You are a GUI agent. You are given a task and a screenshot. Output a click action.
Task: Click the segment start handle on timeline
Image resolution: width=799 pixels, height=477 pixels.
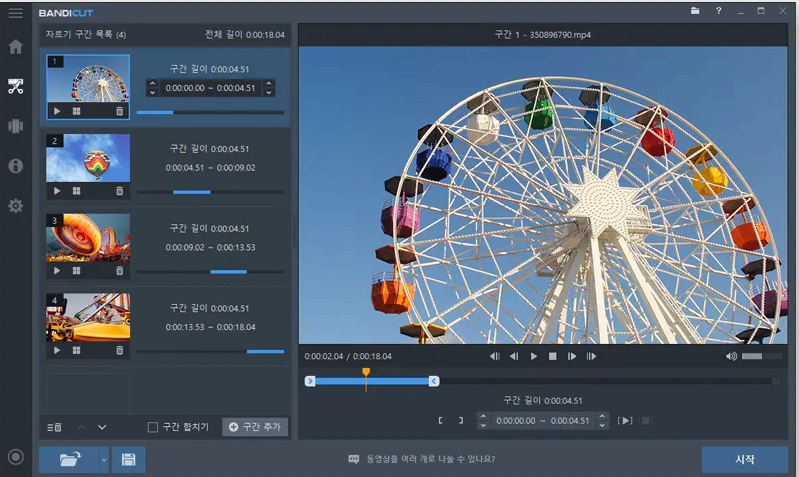pos(310,381)
